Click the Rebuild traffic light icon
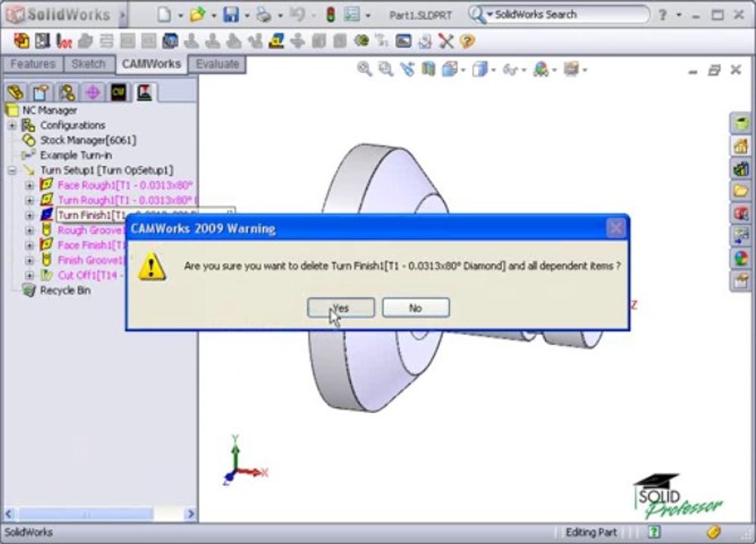Screen dimensions: 756x544 tap(331, 15)
